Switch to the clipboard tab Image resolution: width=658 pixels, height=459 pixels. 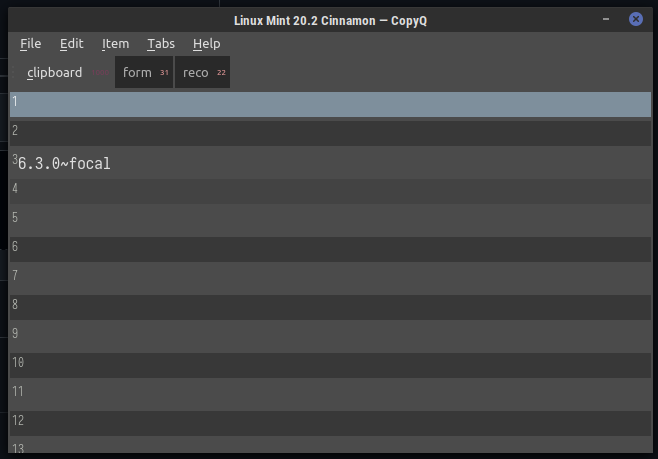[x=62, y=72]
